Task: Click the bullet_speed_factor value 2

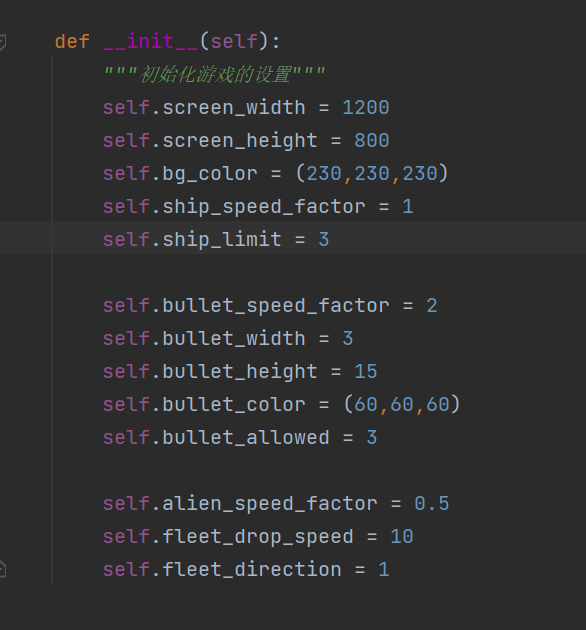Action: [x=432, y=305]
